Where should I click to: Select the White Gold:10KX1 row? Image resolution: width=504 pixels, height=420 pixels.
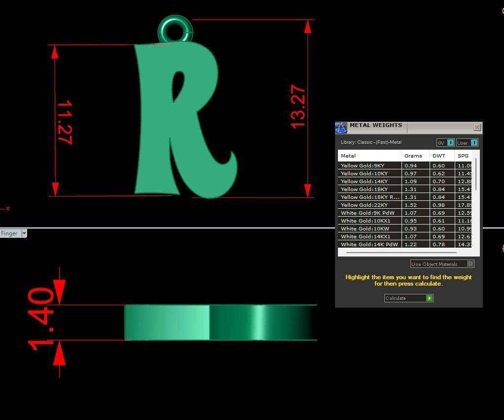coord(404,221)
